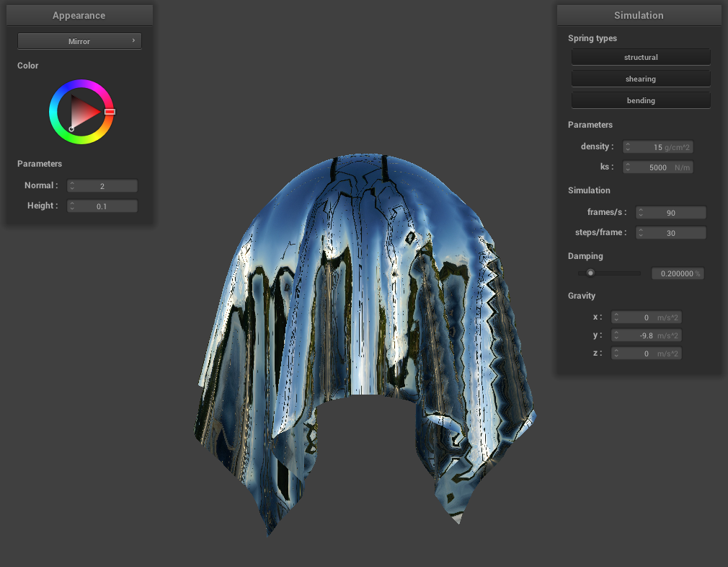
Task: Click the Gravity x stepper arrows
Action: (x=616, y=317)
